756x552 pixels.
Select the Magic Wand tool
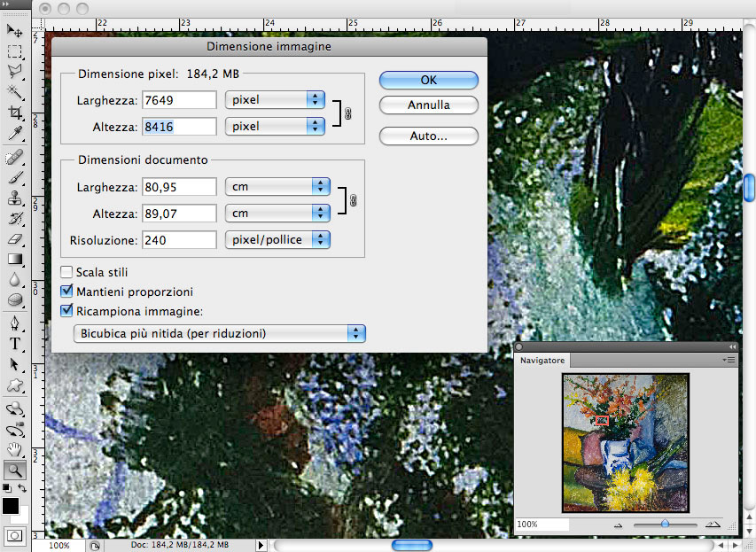(14, 91)
